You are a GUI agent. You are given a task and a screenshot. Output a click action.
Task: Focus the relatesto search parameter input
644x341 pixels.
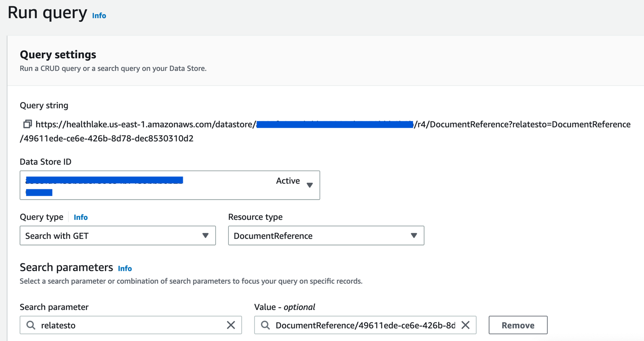131,325
